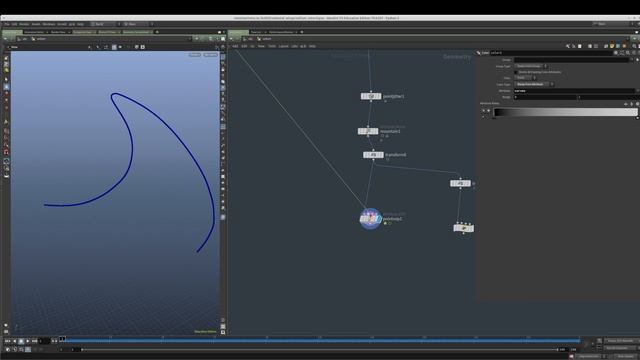
Task: Select the mountain1 node
Action: pos(368,131)
